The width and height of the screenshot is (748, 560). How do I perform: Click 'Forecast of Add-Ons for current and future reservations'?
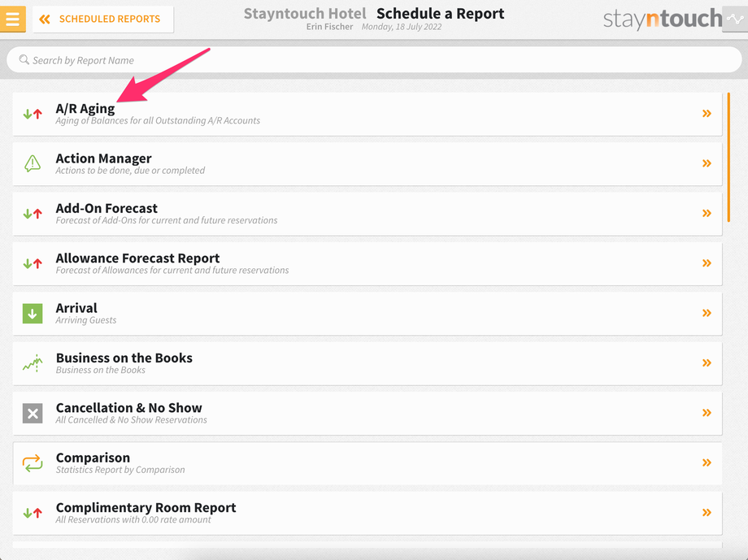coord(167,220)
